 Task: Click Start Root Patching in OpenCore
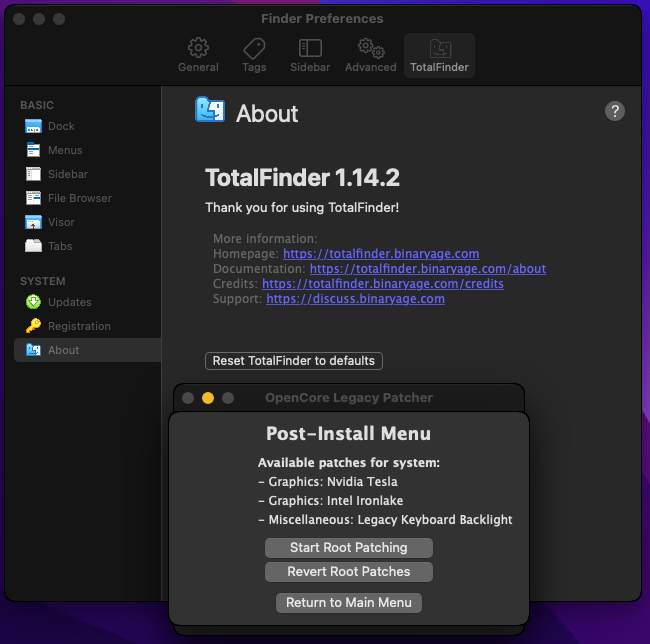click(x=349, y=547)
